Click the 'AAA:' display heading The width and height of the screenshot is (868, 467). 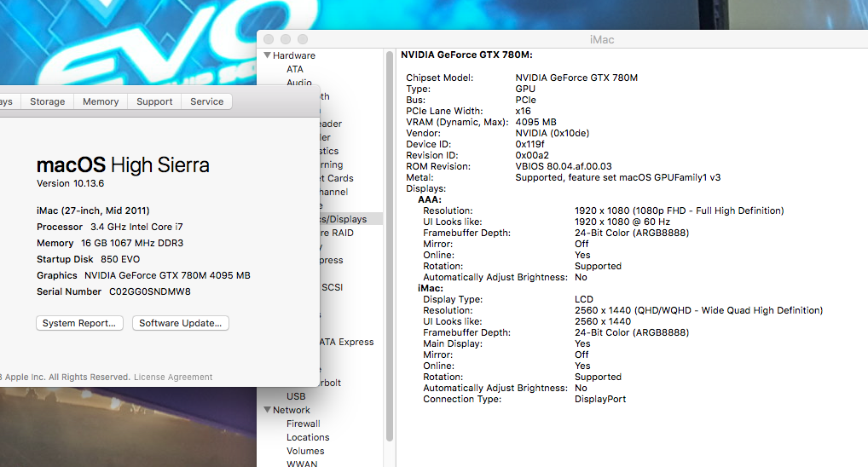click(430, 199)
